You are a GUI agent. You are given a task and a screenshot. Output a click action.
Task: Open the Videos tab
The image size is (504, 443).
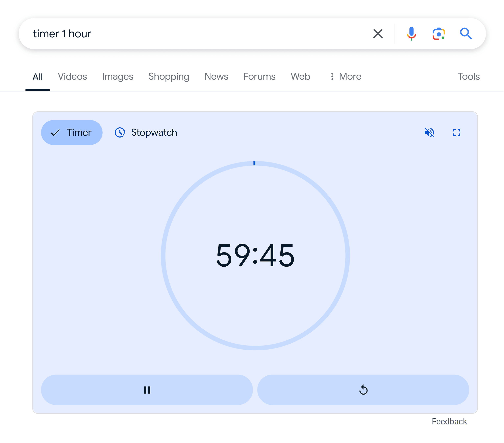coord(73,76)
